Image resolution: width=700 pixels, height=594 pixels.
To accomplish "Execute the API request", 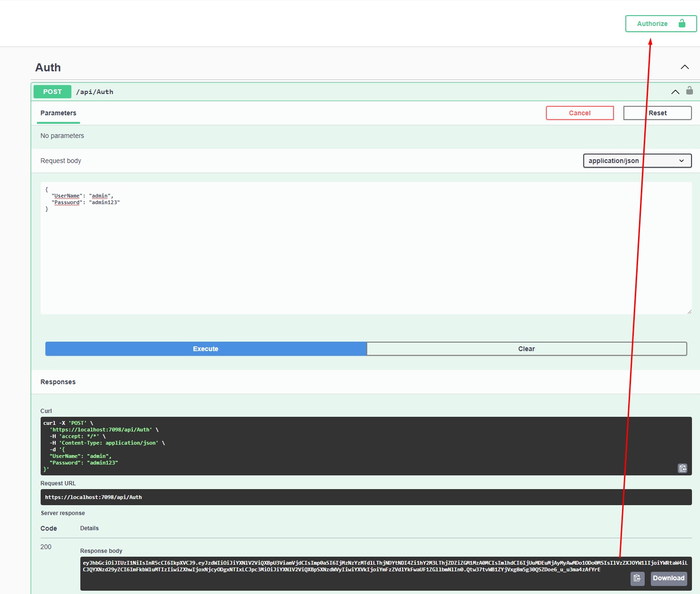I will click(206, 349).
